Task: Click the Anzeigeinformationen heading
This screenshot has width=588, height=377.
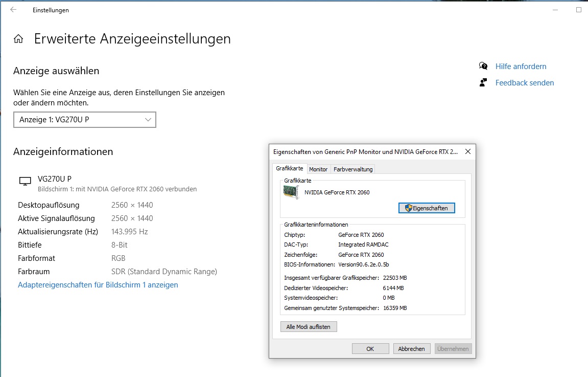Action: pyautogui.click(x=63, y=152)
